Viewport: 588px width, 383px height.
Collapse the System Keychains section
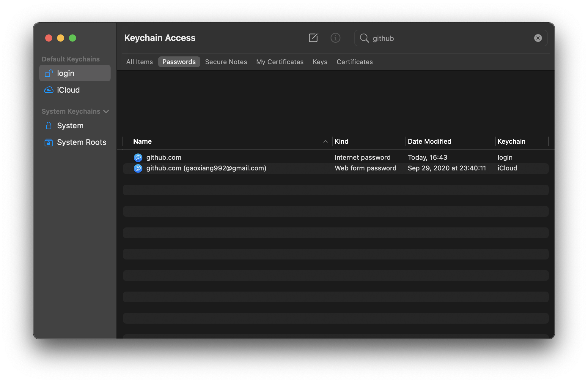(106, 111)
